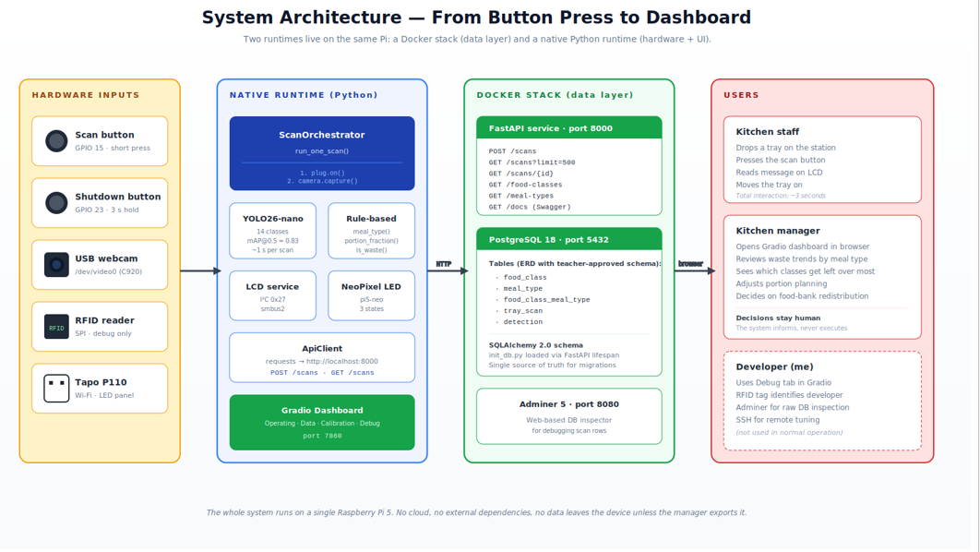Click the NeoPixel LED card
Screen dimensions: 980x552
point(371,295)
